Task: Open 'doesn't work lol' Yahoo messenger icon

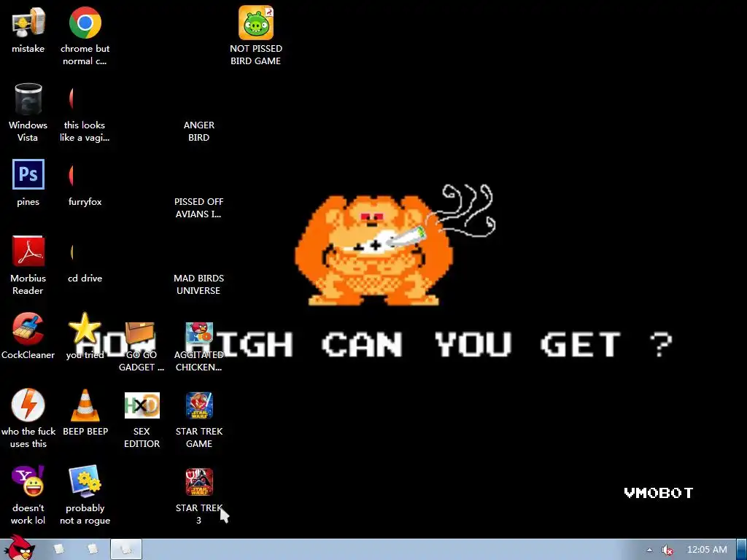Action: click(28, 481)
